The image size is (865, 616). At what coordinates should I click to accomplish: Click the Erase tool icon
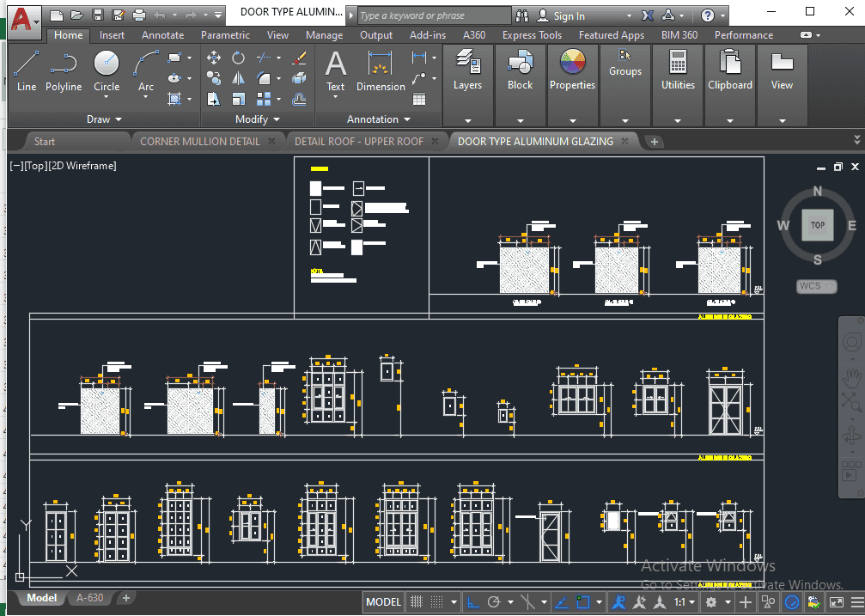[x=300, y=58]
